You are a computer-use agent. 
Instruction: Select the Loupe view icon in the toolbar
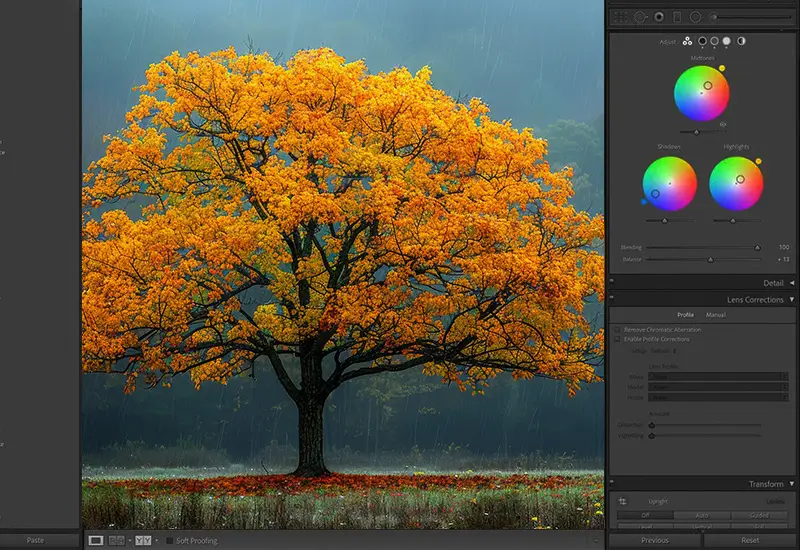click(96, 540)
